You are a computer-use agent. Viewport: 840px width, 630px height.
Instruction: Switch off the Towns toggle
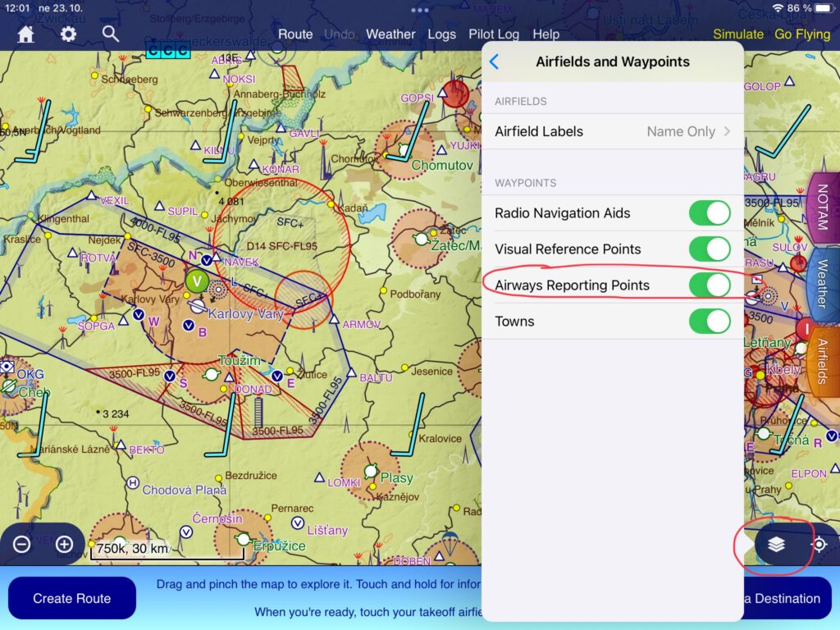[x=709, y=322]
